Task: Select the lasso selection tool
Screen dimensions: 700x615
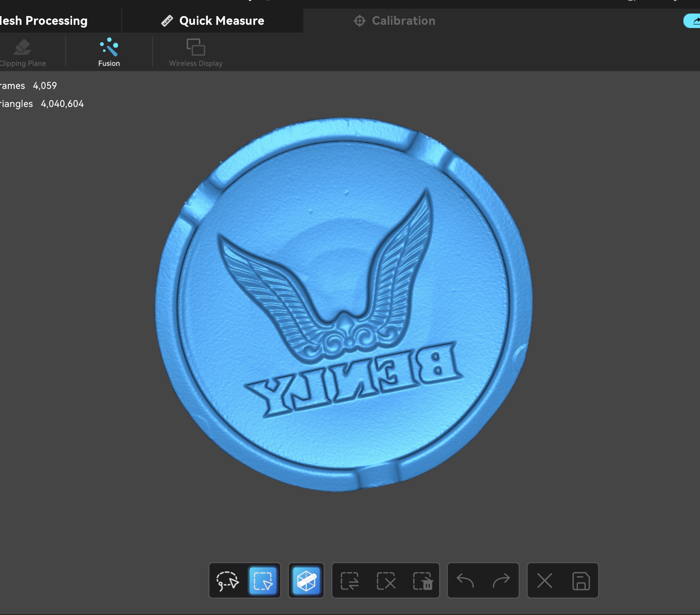Action: 227,581
